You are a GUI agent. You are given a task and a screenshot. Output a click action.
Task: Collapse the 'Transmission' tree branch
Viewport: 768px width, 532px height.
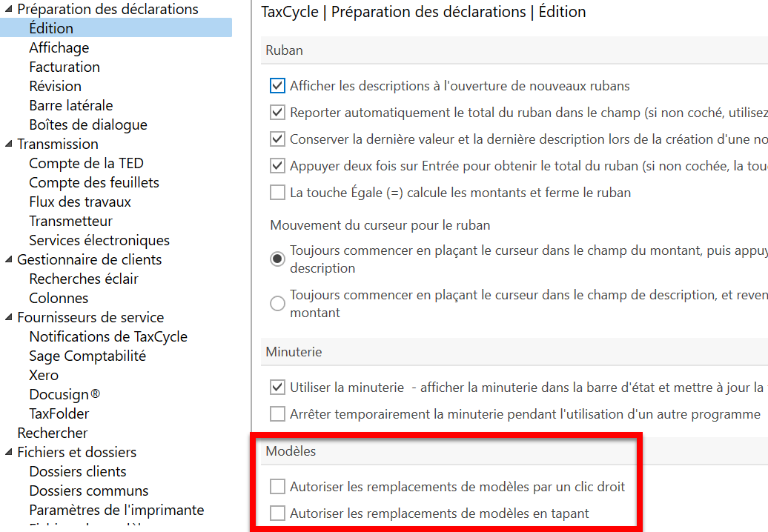(x=7, y=144)
